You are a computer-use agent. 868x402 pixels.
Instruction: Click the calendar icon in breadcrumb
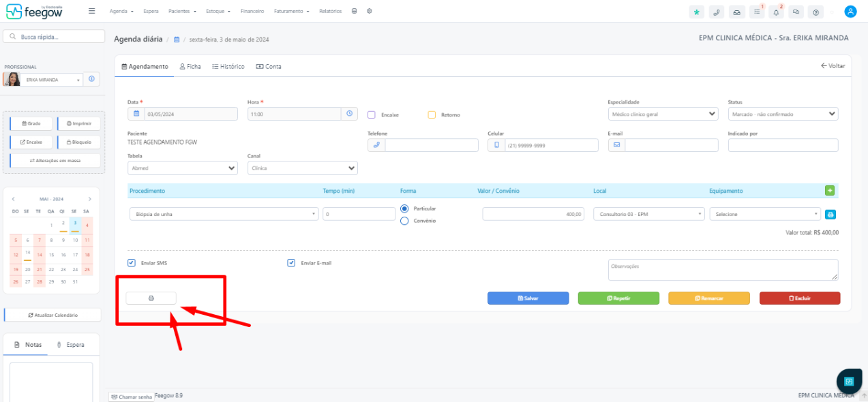pyautogui.click(x=177, y=40)
